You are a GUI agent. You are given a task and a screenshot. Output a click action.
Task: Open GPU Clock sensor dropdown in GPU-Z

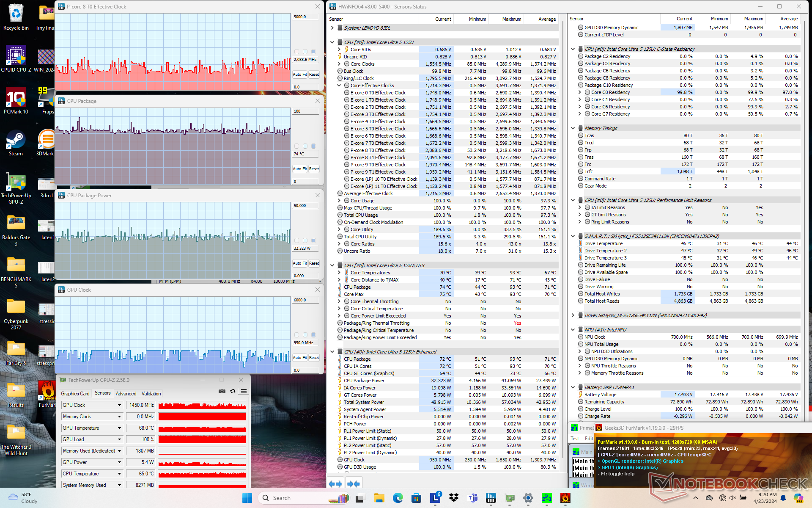point(119,405)
